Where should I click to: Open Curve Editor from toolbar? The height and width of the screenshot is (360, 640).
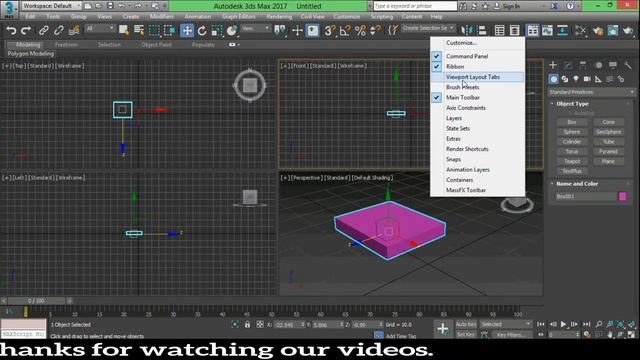click(x=547, y=30)
